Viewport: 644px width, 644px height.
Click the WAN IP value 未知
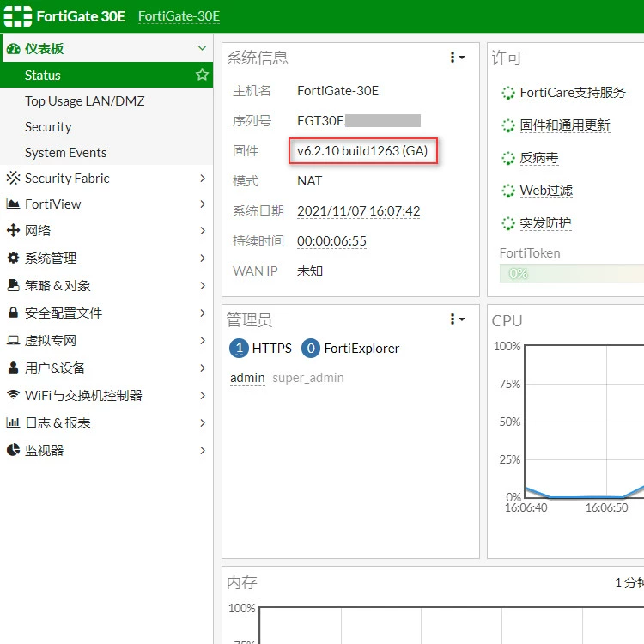coord(310,270)
